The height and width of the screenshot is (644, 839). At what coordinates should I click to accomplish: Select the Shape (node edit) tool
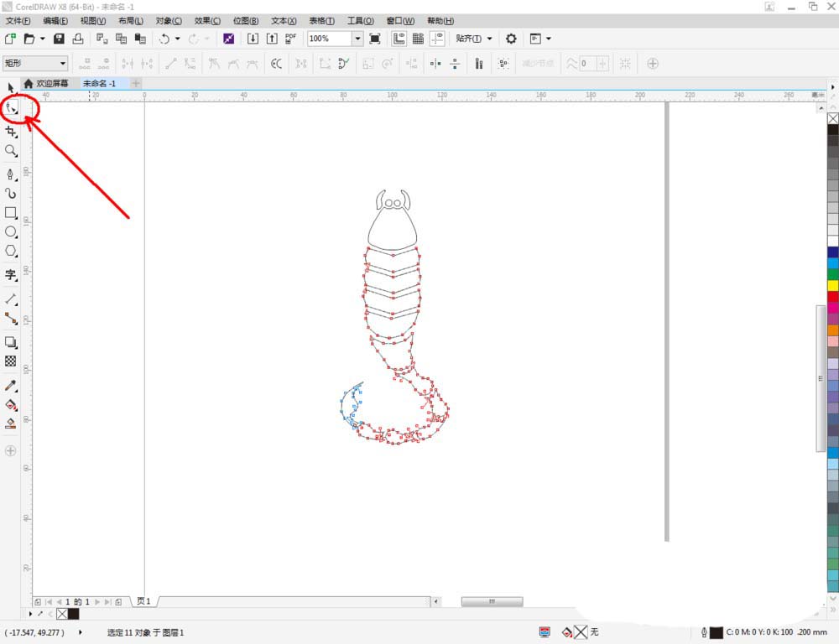tap(11, 108)
